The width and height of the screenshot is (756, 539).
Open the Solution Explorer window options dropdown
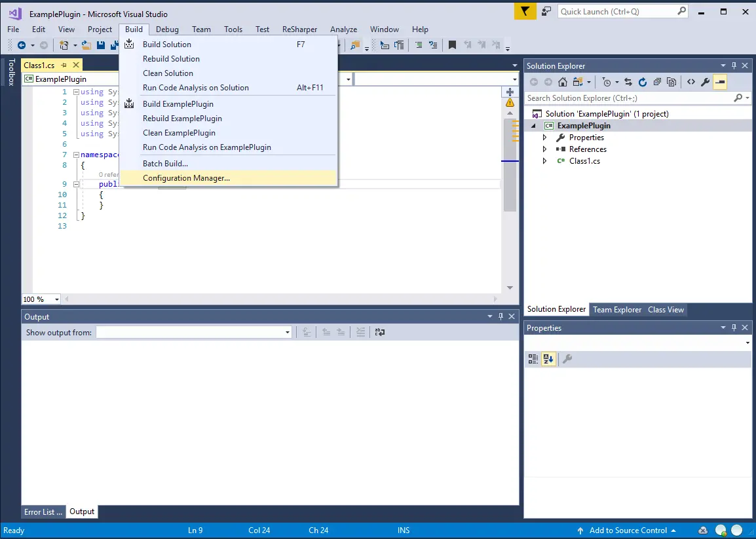(x=723, y=65)
